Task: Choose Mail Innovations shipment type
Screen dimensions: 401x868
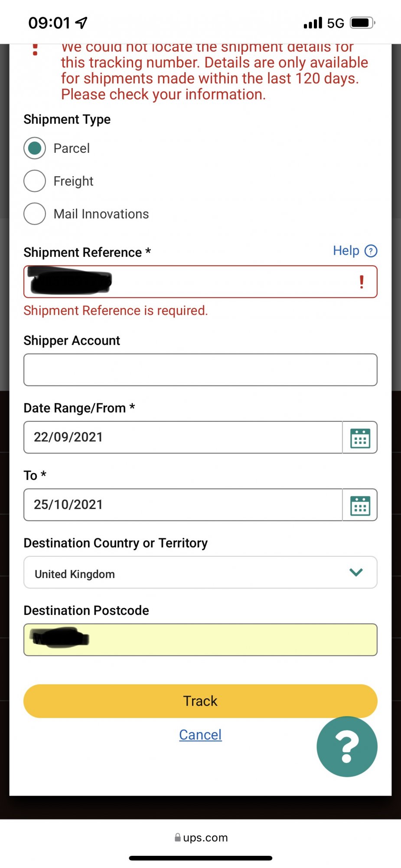Action: pyautogui.click(x=35, y=214)
